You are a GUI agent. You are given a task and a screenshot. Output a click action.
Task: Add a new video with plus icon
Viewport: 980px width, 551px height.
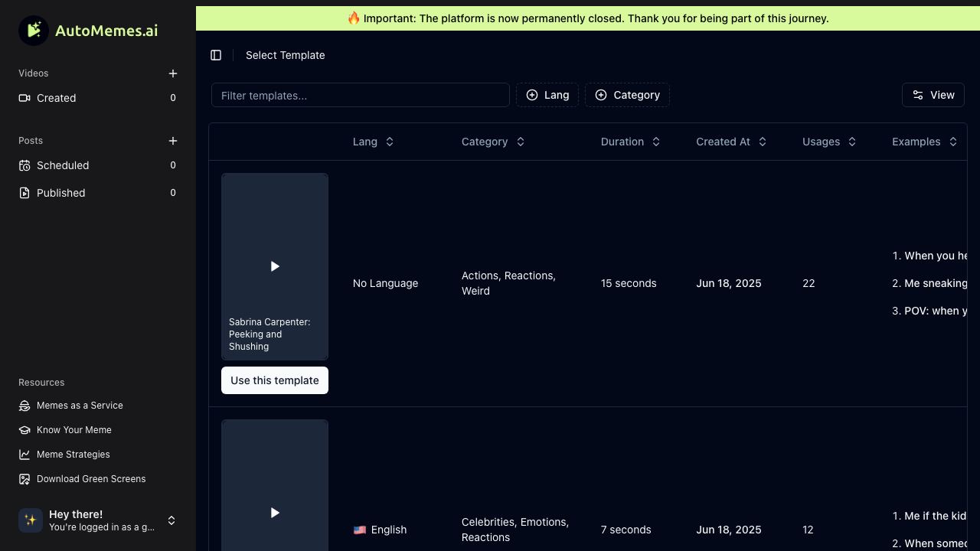(173, 73)
